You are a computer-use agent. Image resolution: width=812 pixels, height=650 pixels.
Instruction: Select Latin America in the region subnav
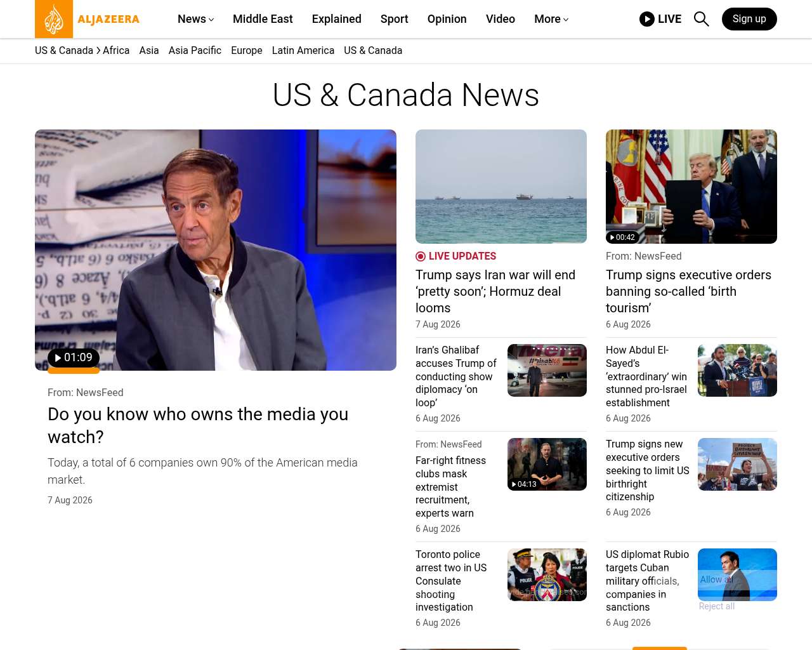303,51
